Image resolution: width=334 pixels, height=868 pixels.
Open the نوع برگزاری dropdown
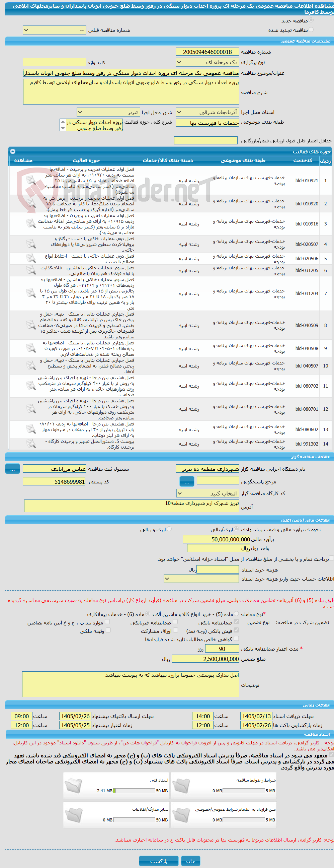[207, 62]
